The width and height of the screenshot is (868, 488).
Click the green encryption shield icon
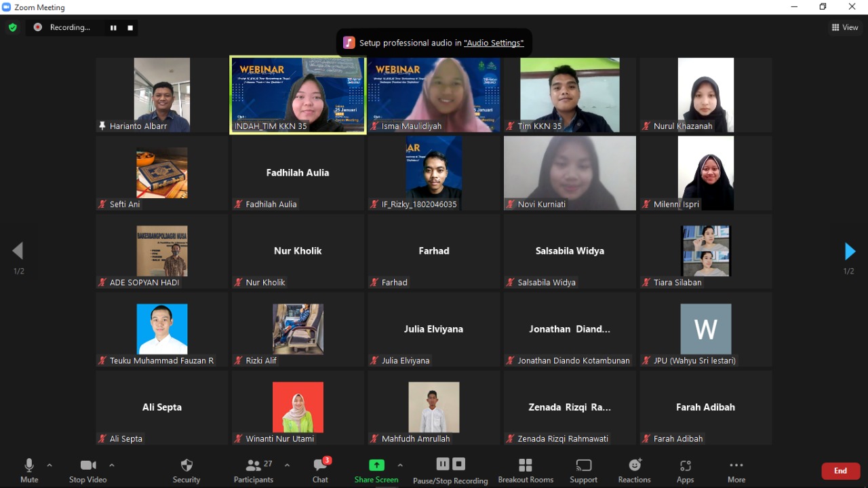12,28
